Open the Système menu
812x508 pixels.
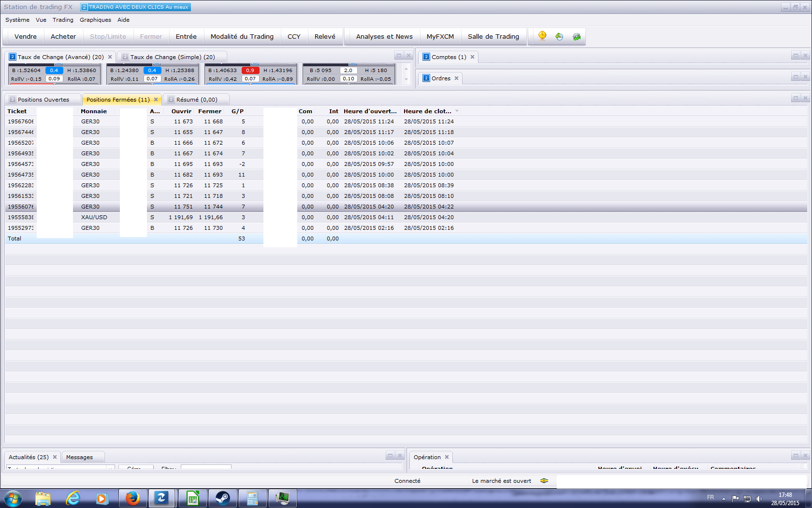click(17, 20)
